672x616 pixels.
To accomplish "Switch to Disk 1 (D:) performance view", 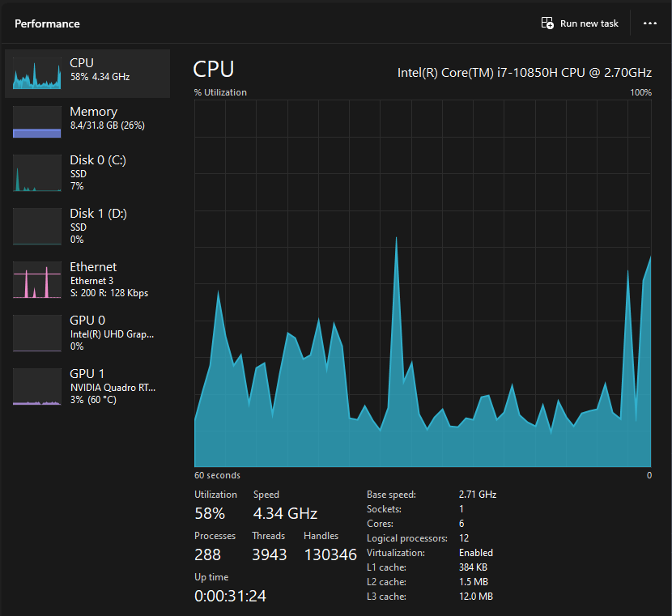I will 93,225.
